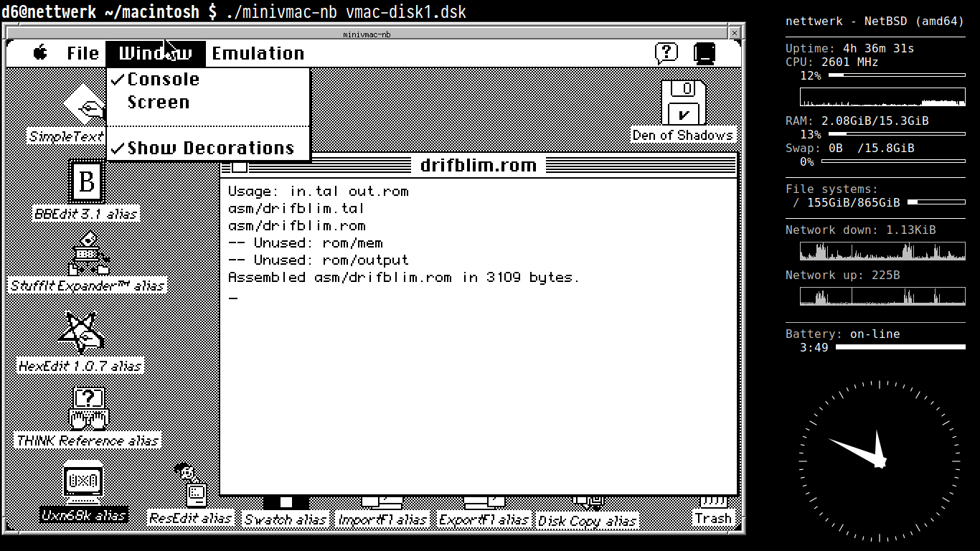Click the drifblim.rom window close box
Viewport: 980px width, 551px height.
click(x=239, y=166)
